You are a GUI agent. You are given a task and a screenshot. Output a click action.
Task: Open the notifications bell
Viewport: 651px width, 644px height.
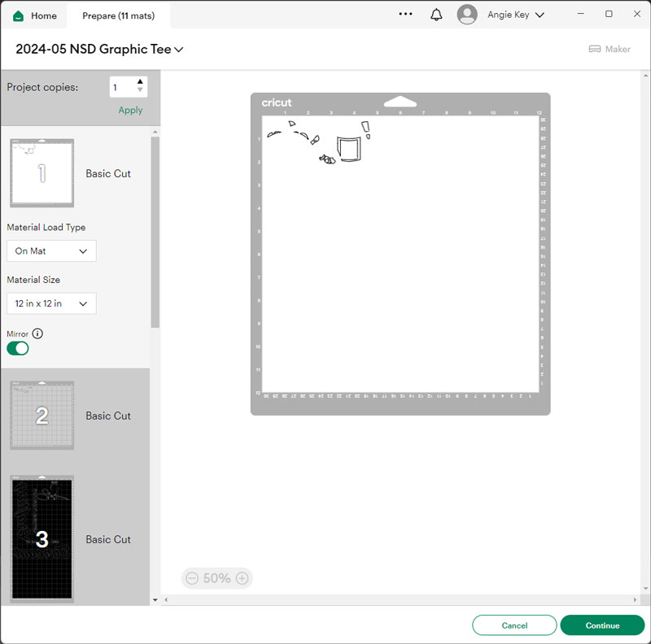pyautogui.click(x=436, y=15)
